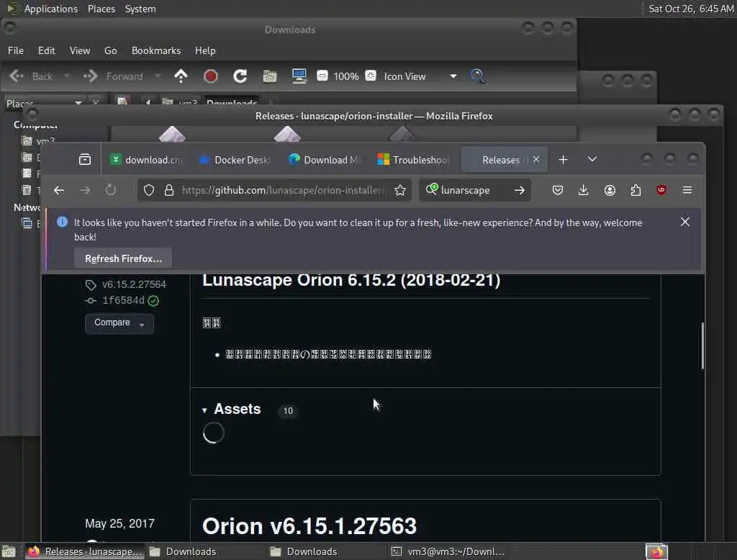The image size is (737, 560).
Task: Open the Compare dropdown button
Action: coord(119,323)
